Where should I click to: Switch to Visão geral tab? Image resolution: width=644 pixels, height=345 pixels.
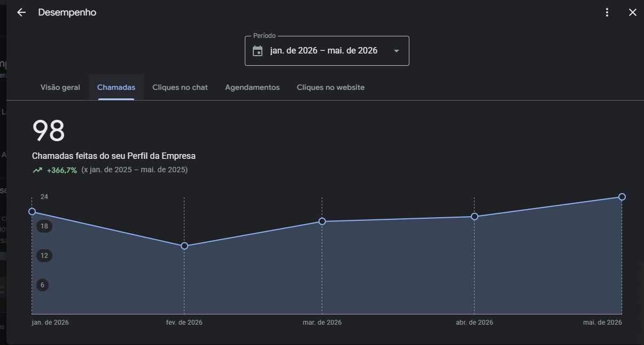click(60, 87)
